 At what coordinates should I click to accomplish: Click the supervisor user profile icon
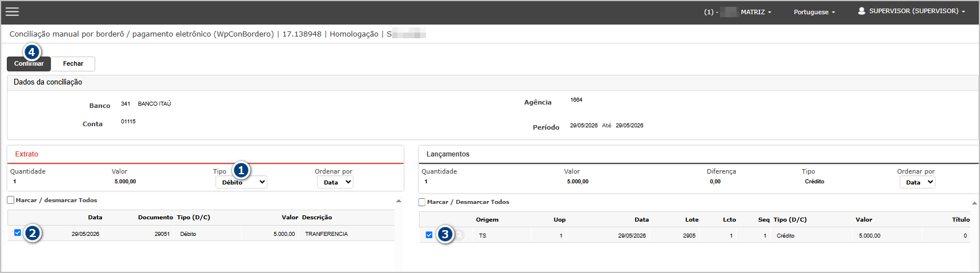[x=861, y=11]
